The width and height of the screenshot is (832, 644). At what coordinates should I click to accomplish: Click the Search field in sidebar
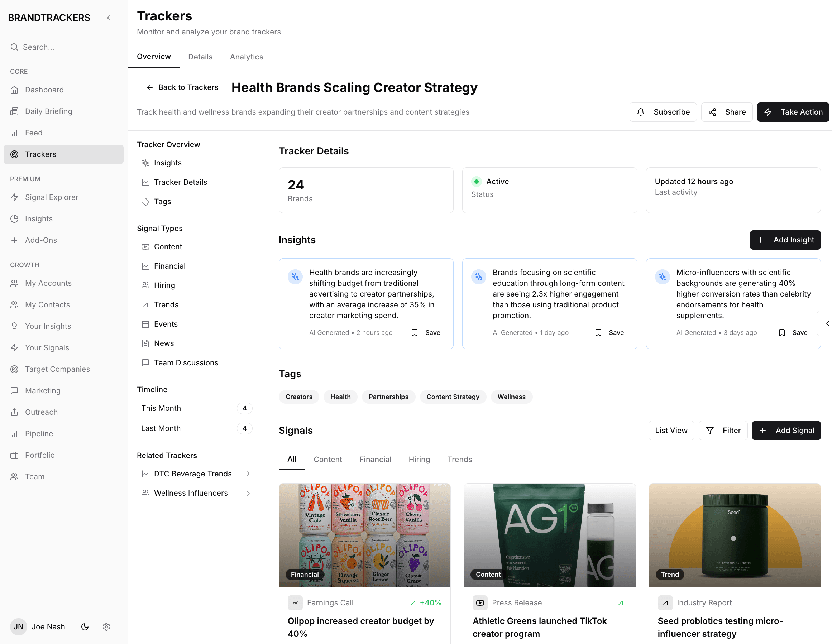point(63,47)
